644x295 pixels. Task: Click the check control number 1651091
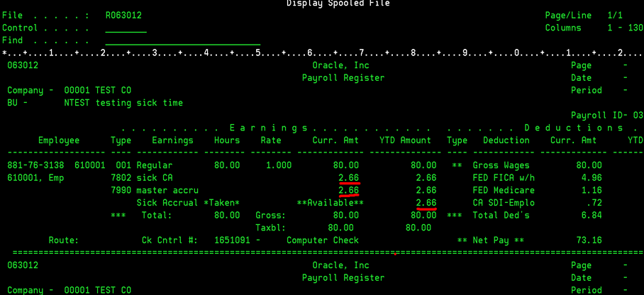pos(232,240)
